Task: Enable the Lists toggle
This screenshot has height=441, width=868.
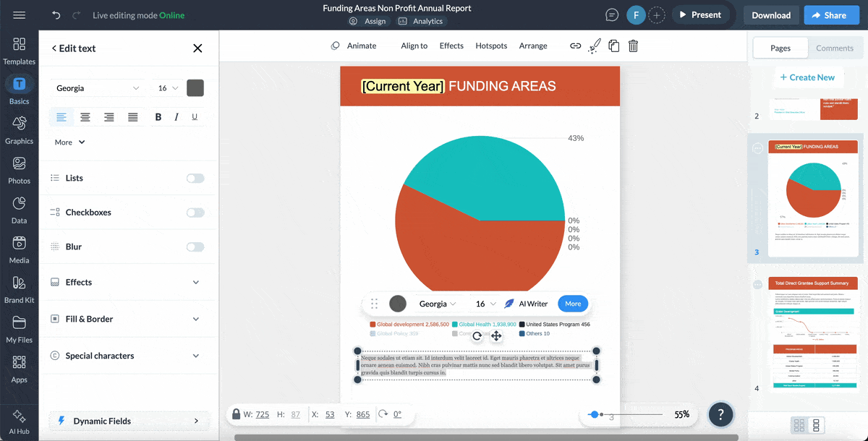Action: click(195, 178)
